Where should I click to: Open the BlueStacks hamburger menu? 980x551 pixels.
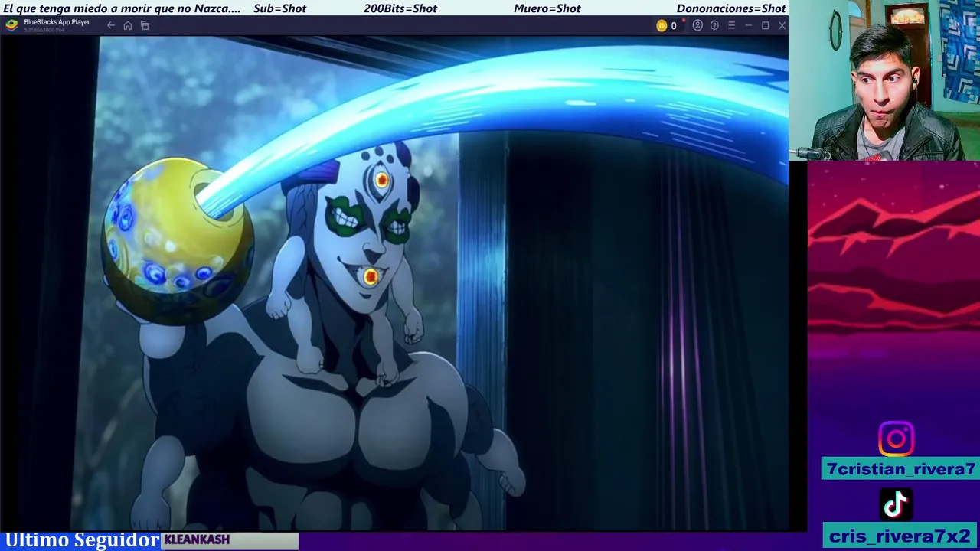731,25
